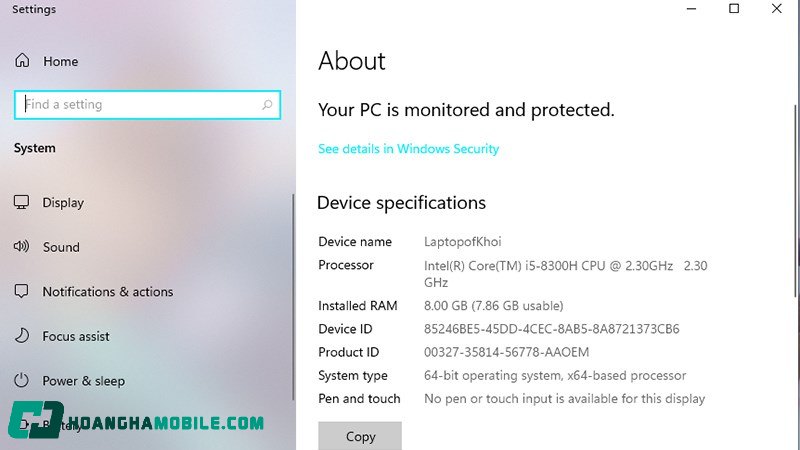Click the 'Home' text label in sidebar
The height and width of the screenshot is (450, 800).
60,61
